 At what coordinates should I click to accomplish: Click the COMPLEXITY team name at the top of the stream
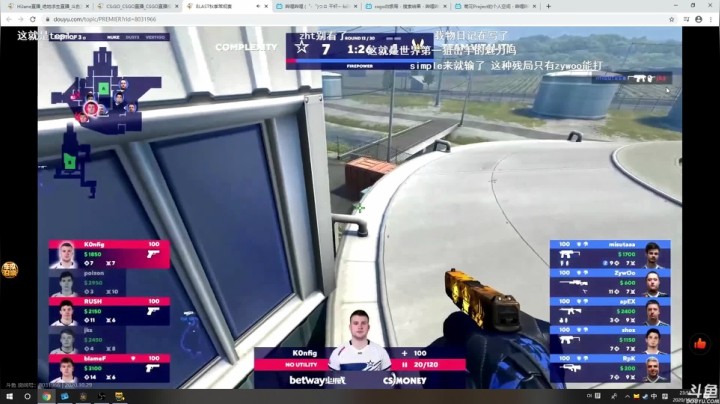coord(247,47)
